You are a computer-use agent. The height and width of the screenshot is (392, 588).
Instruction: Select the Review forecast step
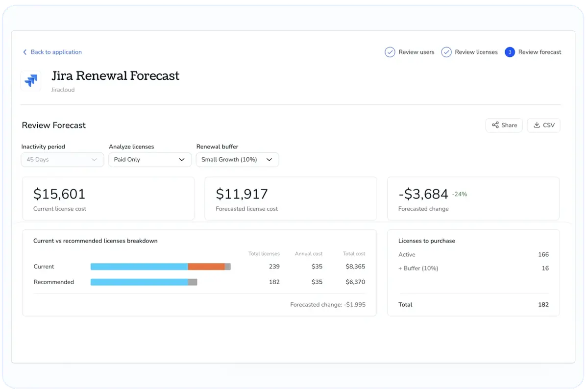coord(533,52)
